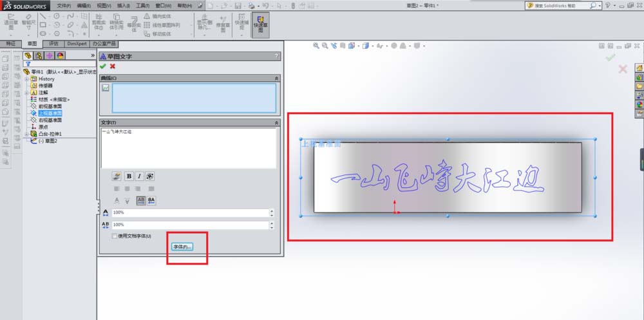The image size is (644, 320).
Task: Click the right align text icon
Action: click(138, 189)
